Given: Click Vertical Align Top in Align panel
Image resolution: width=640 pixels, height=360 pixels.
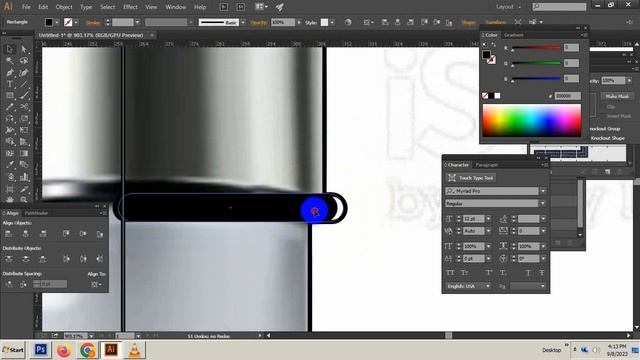Looking at the screenshot, I should pos(66,234).
